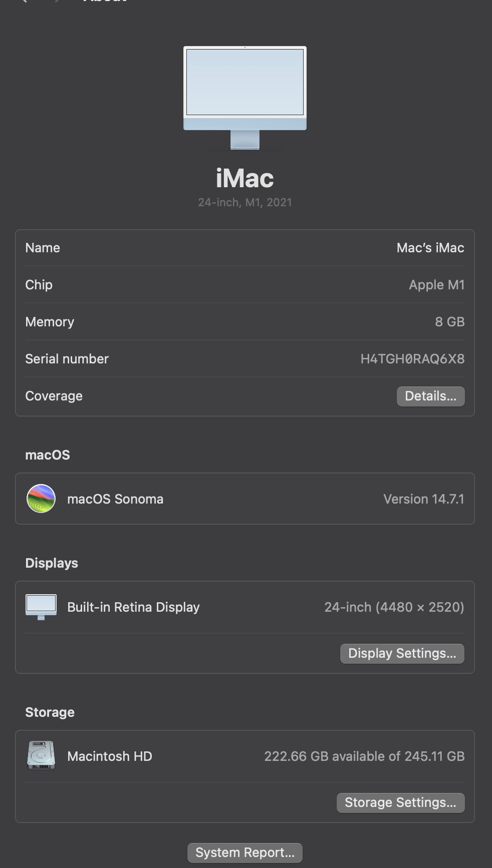The width and height of the screenshot is (492, 868).
Task: Click the 222.66 GB available storage text
Action: point(364,756)
